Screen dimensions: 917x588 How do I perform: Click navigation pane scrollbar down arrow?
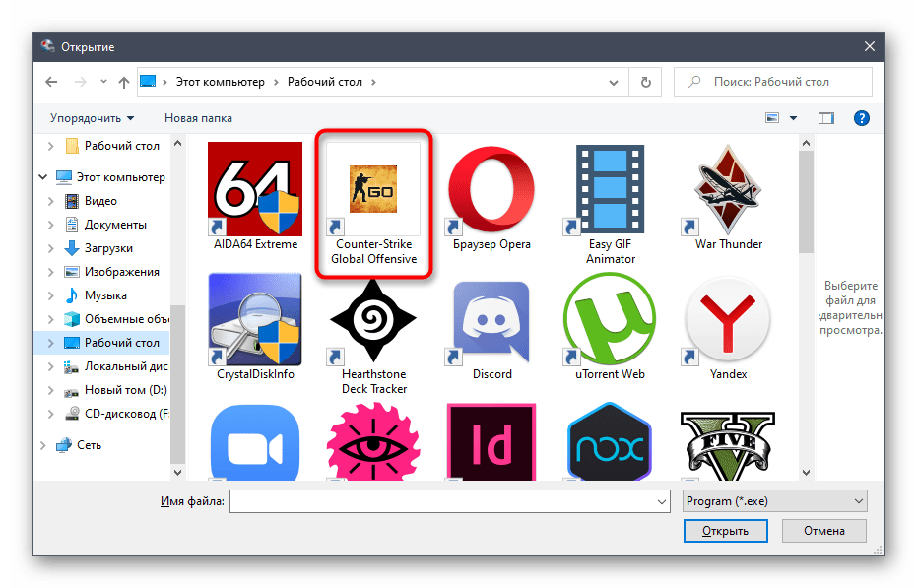(x=177, y=472)
